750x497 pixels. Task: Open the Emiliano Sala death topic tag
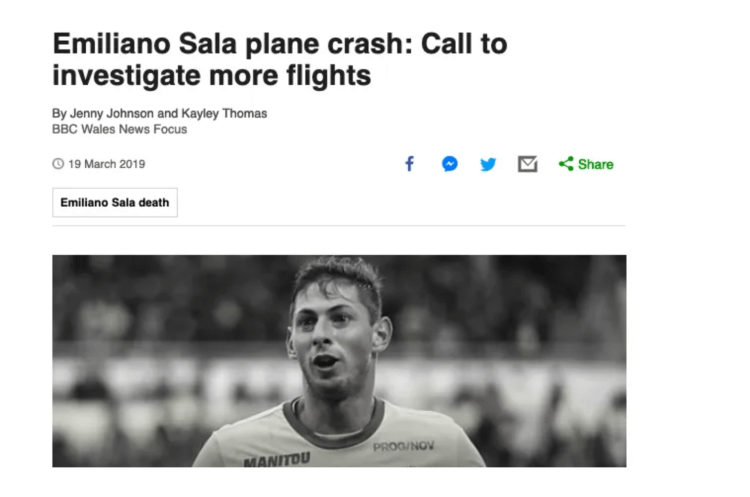pyautogui.click(x=115, y=202)
